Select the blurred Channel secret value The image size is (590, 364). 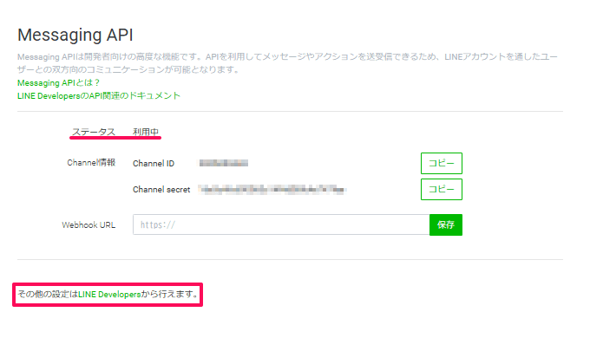pos(272,190)
